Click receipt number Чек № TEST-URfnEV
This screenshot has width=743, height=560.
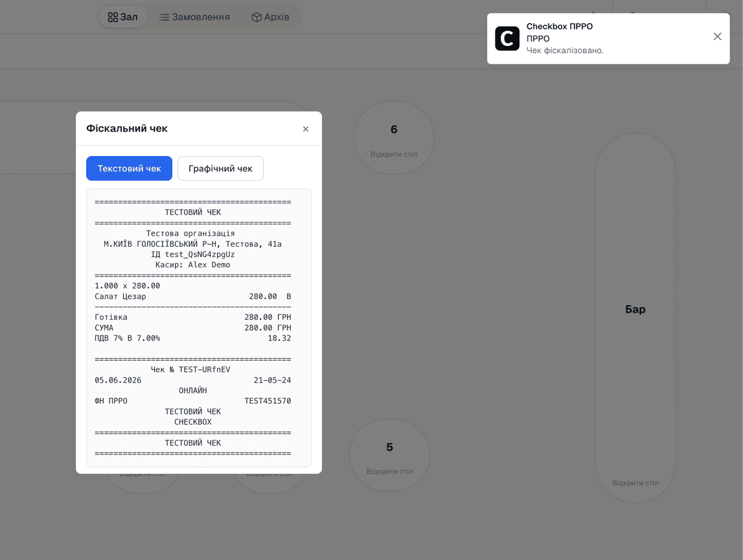[x=190, y=370]
